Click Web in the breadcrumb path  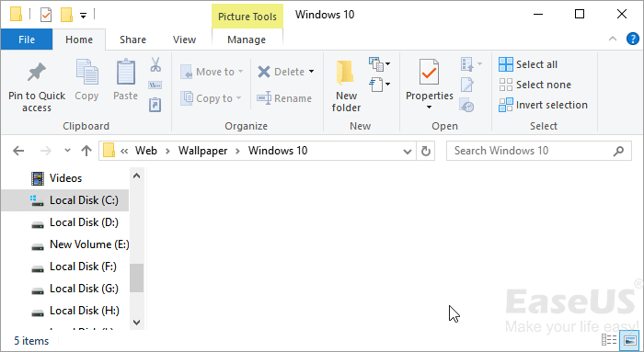[145, 151]
